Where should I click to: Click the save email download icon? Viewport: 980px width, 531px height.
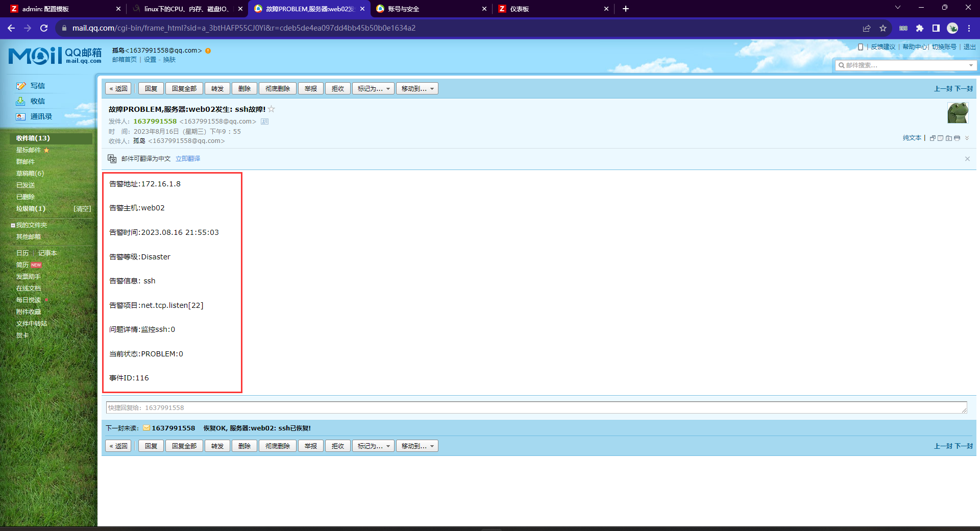(948, 138)
